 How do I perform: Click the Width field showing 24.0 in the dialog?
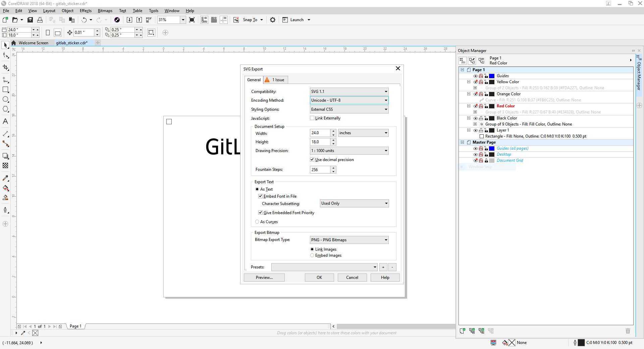(x=320, y=133)
